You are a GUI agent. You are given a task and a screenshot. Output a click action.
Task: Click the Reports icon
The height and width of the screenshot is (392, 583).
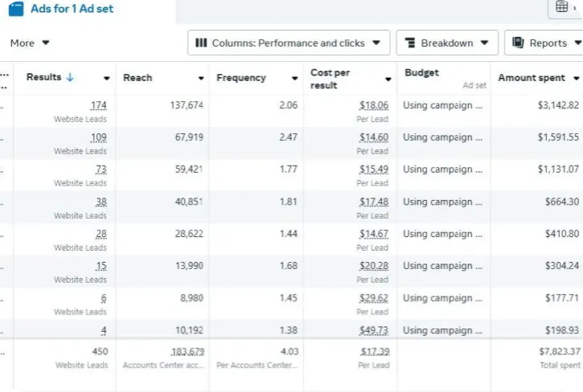517,43
